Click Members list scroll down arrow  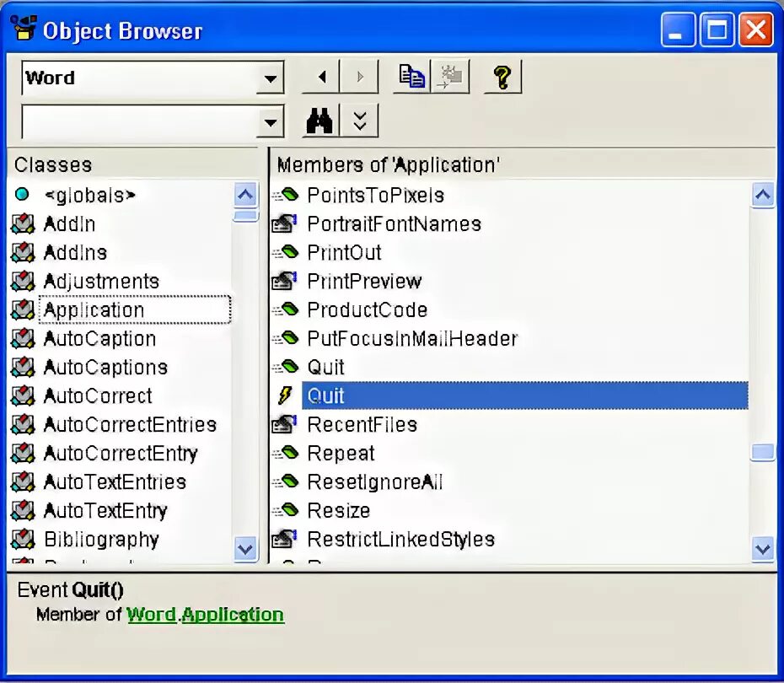[x=763, y=549]
